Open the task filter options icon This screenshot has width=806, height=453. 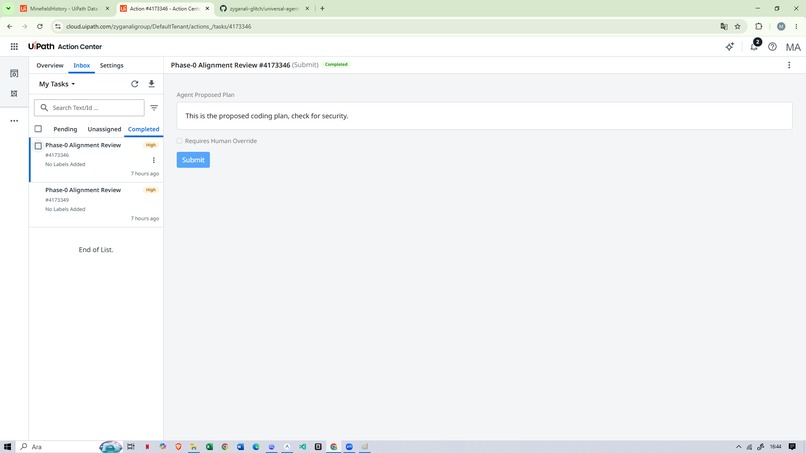154,108
